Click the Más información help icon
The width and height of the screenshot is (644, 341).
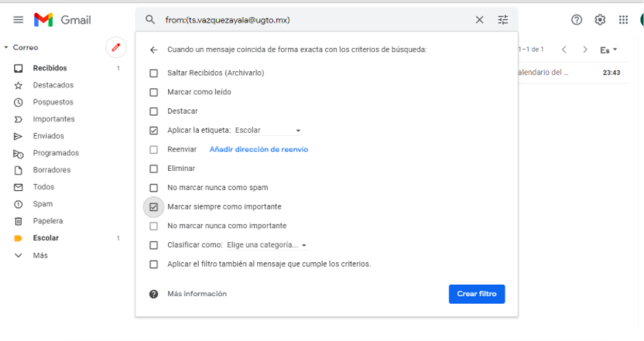point(153,294)
